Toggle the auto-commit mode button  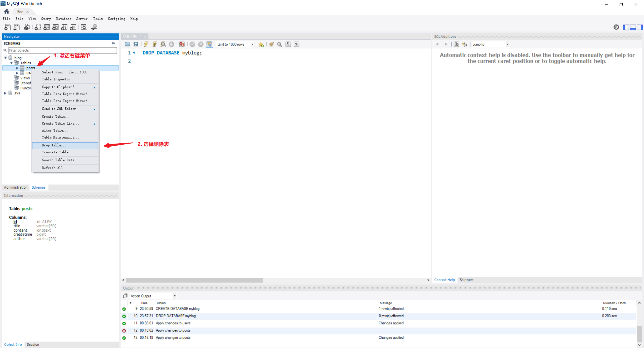pyautogui.click(x=209, y=44)
